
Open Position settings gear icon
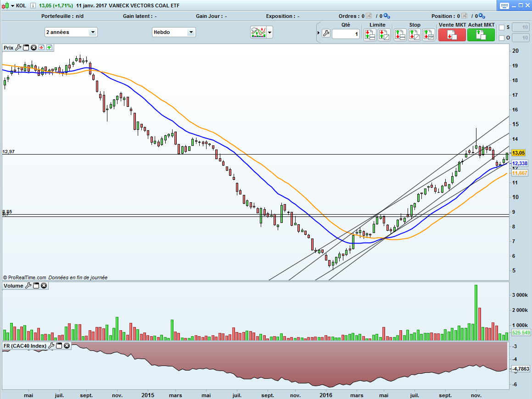tap(482, 16)
